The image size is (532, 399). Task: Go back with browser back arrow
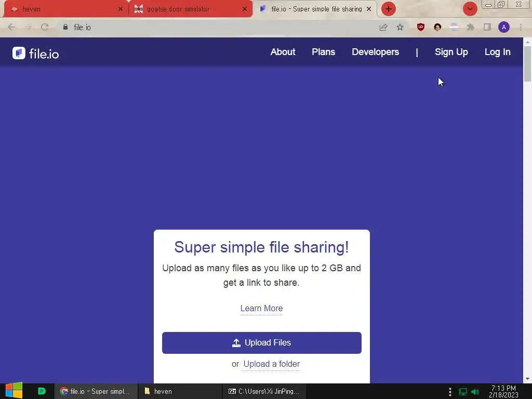tap(11, 27)
